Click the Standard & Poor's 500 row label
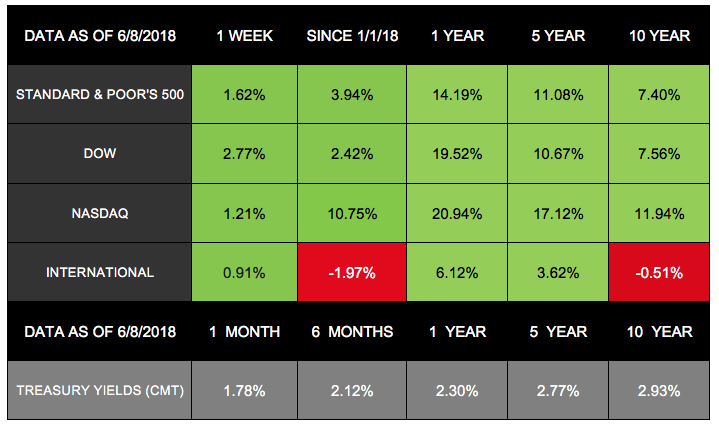 coord(98,95)
